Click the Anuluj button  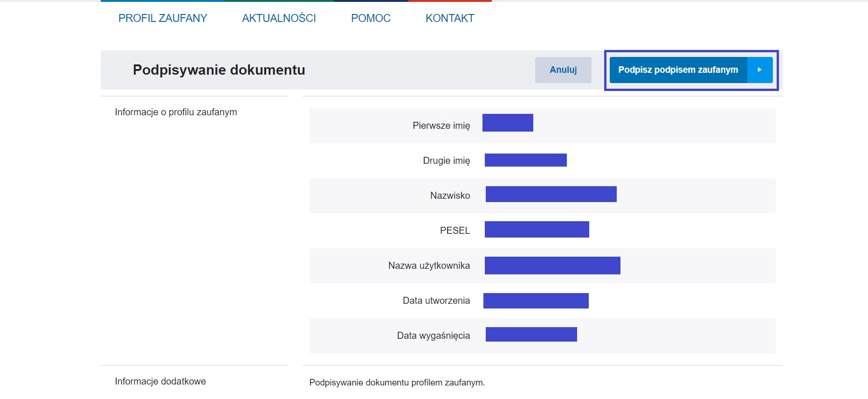click(x=563, y=70)
